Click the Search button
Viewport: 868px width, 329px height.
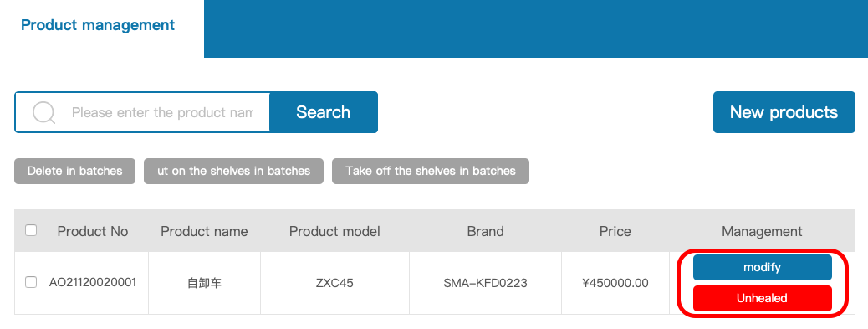(x=324, y=112)
